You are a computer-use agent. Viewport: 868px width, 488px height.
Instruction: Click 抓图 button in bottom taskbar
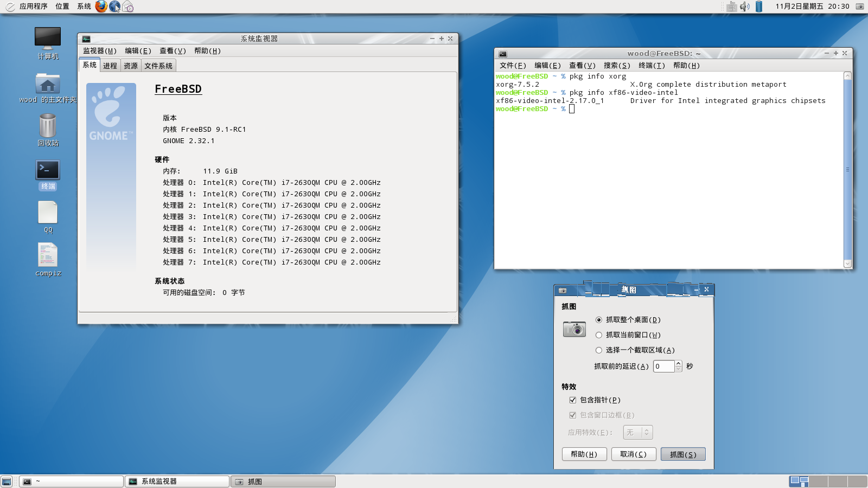pos(283,481)
